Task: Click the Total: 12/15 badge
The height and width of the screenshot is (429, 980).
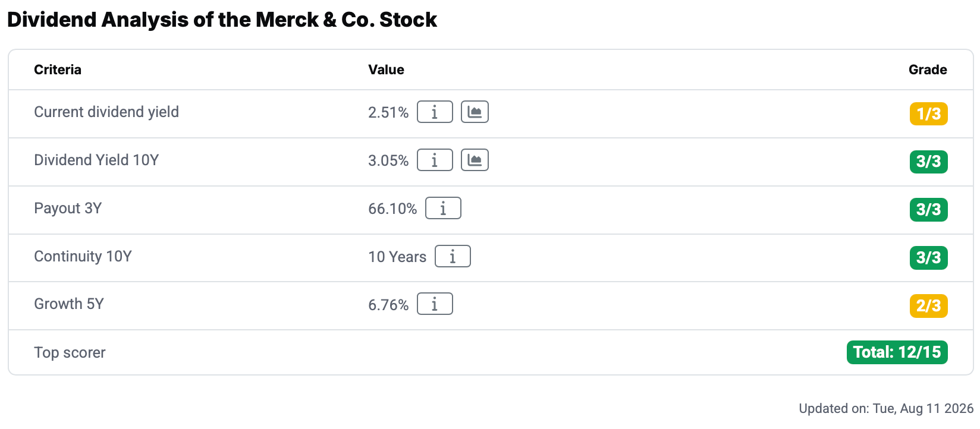Action: pos(897,352)
